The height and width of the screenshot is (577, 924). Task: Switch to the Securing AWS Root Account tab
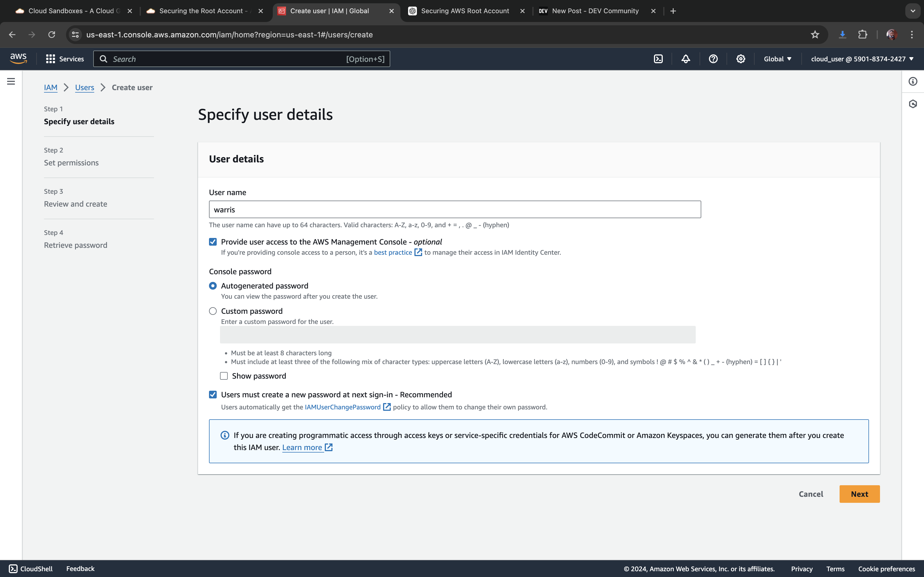point(464,11)
